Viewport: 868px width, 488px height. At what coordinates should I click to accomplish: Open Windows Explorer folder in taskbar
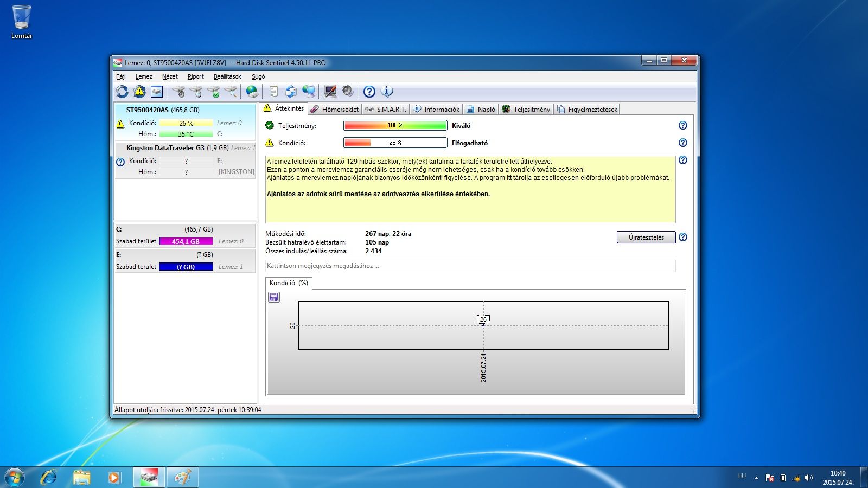tap(81, 477)
